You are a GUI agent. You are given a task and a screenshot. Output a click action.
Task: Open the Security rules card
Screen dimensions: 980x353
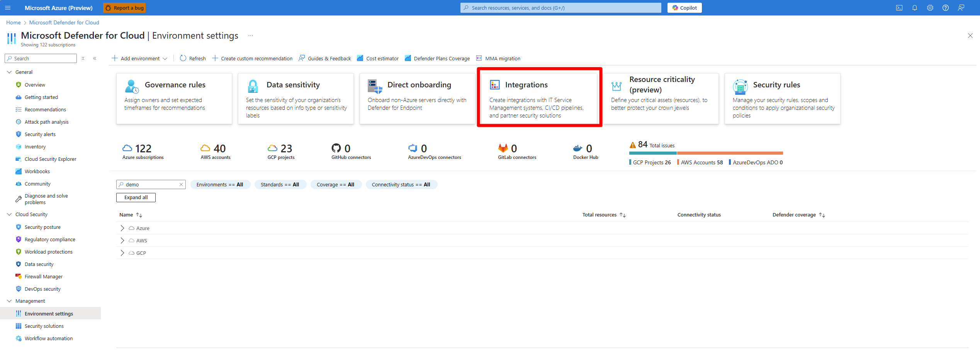click(x=783, y=99)
